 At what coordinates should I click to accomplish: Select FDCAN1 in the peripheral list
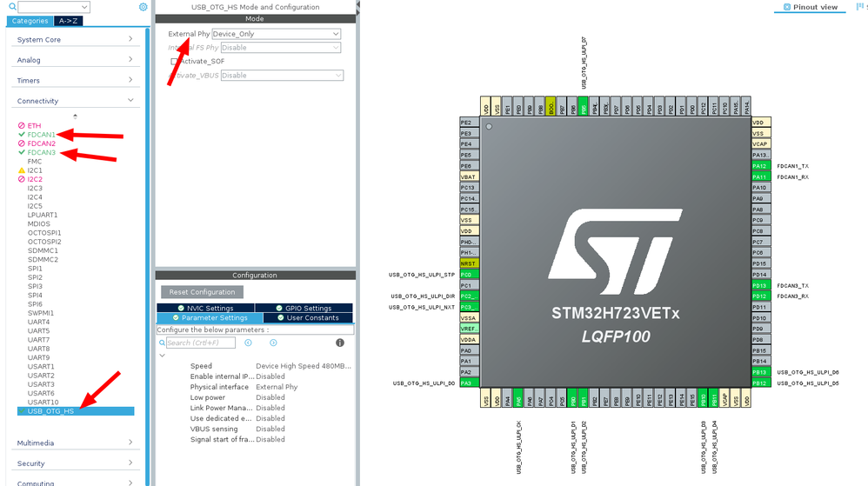click(41, 135)
